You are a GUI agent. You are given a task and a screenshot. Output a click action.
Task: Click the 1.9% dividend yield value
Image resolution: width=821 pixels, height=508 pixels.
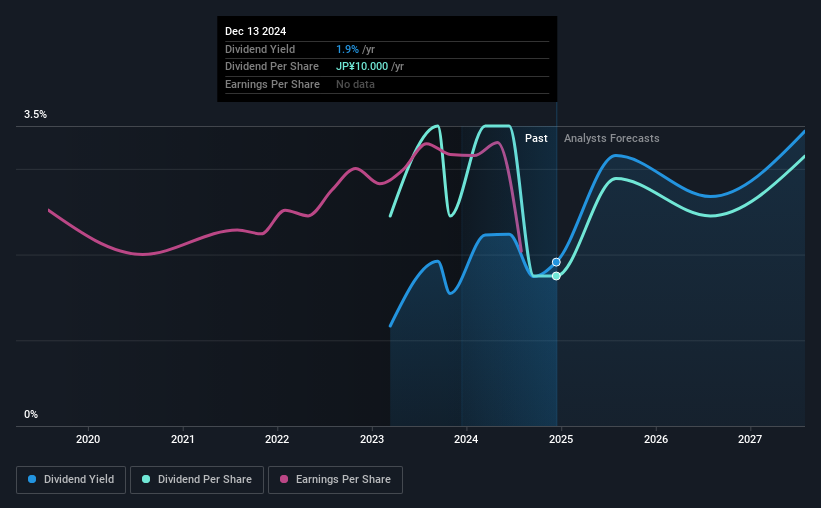347,49
